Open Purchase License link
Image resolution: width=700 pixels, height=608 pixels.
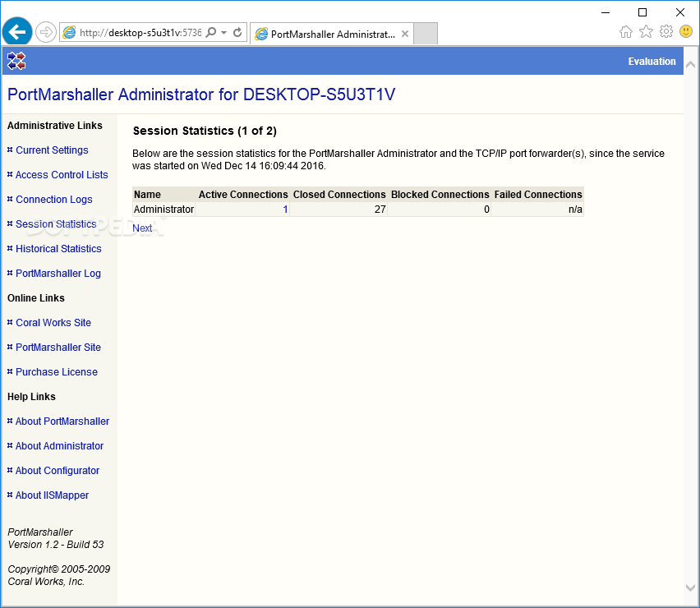pos(56,372)
